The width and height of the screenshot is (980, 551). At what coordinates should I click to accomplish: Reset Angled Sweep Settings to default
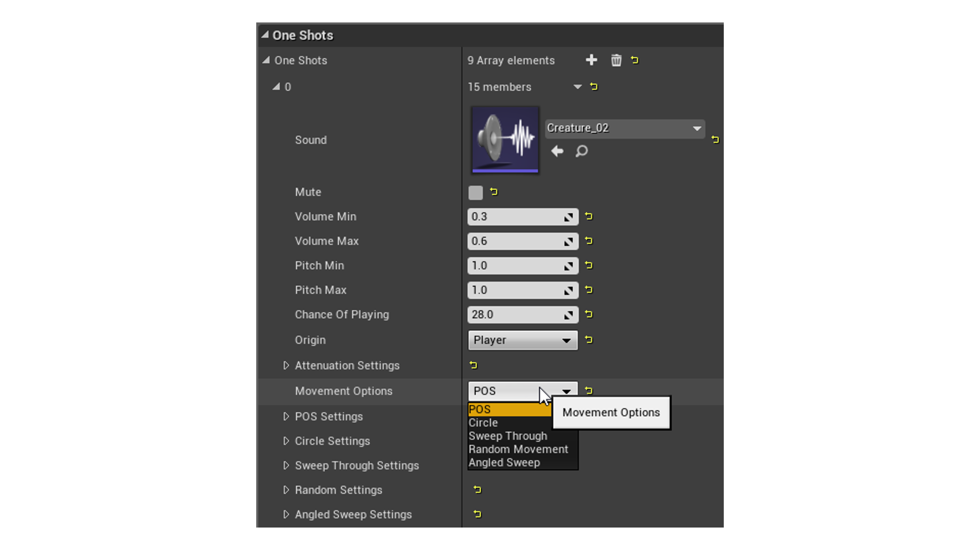[x=477, y=514]
